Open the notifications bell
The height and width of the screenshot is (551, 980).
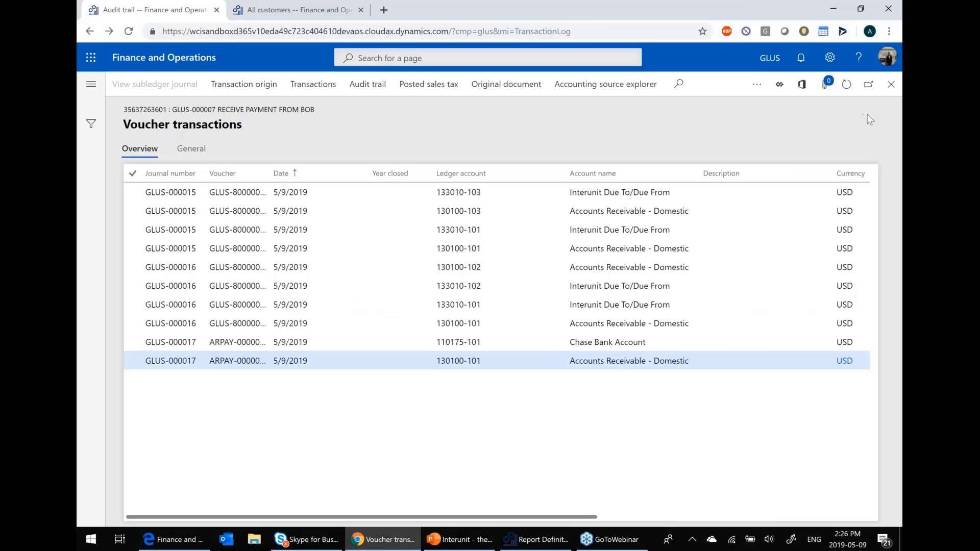[800, 57]
